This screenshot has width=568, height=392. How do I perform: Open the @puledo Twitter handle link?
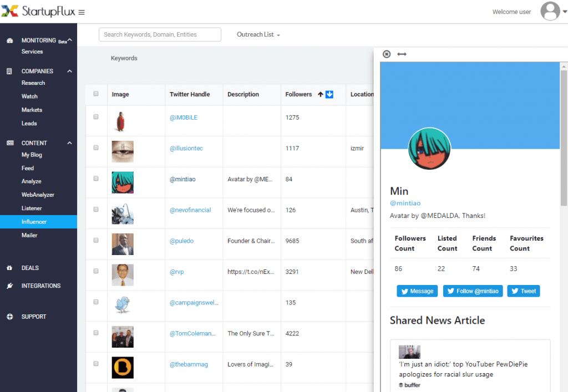182,241
